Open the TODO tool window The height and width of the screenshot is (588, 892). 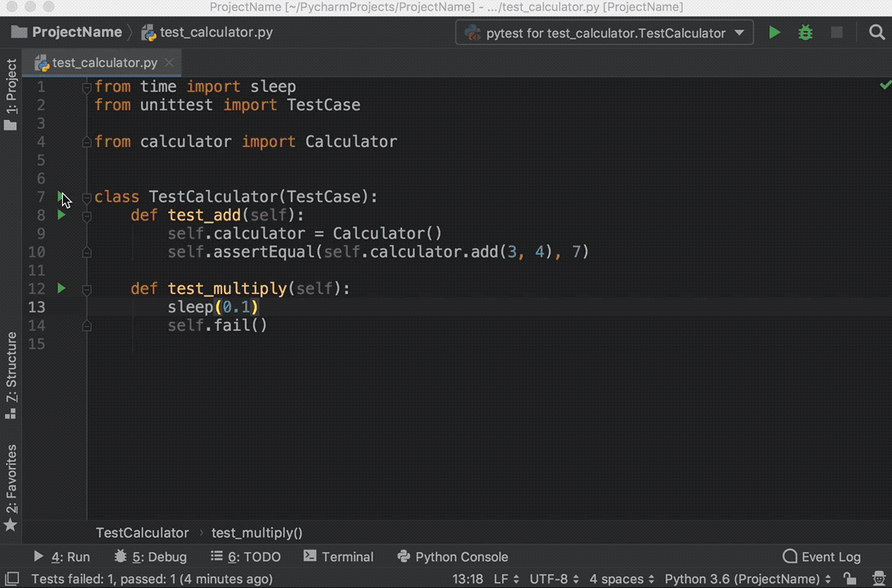click(x=245, y=556)
